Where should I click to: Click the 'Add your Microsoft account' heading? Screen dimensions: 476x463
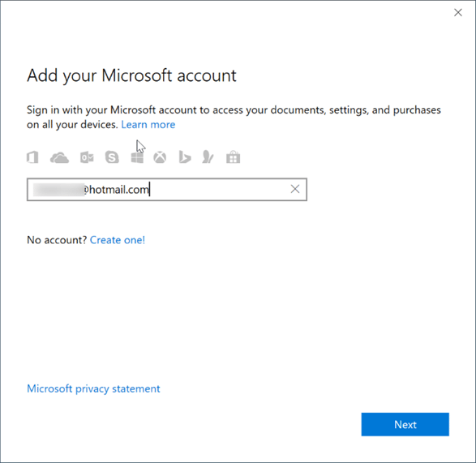coord(131,75)
